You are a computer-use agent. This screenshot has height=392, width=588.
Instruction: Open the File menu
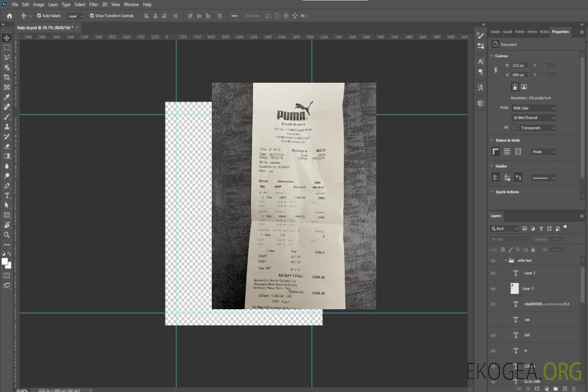point(15,4)
